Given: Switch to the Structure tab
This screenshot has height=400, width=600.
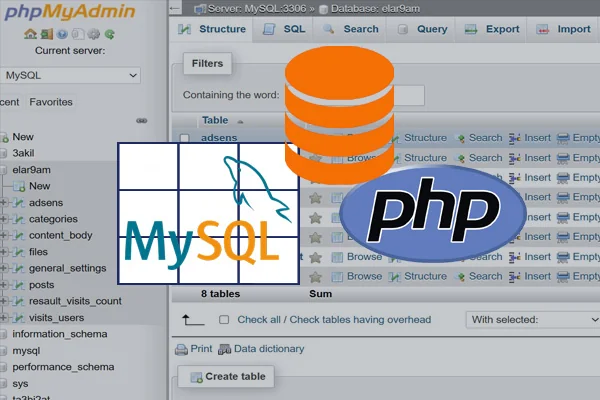Looking at the screenshot, I should point(212,29).
